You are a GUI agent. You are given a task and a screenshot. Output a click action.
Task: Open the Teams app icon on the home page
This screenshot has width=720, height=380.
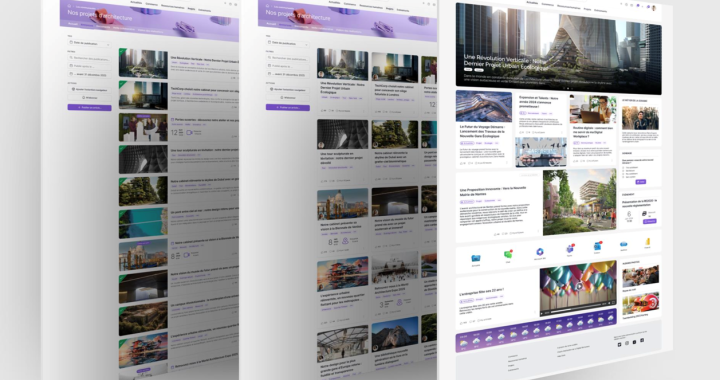tap(570, 249)
